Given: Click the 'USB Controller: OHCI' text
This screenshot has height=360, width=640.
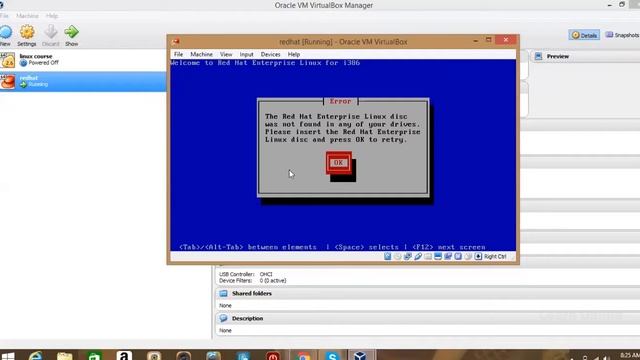Looking at the screenshot, I should (246, 274).
